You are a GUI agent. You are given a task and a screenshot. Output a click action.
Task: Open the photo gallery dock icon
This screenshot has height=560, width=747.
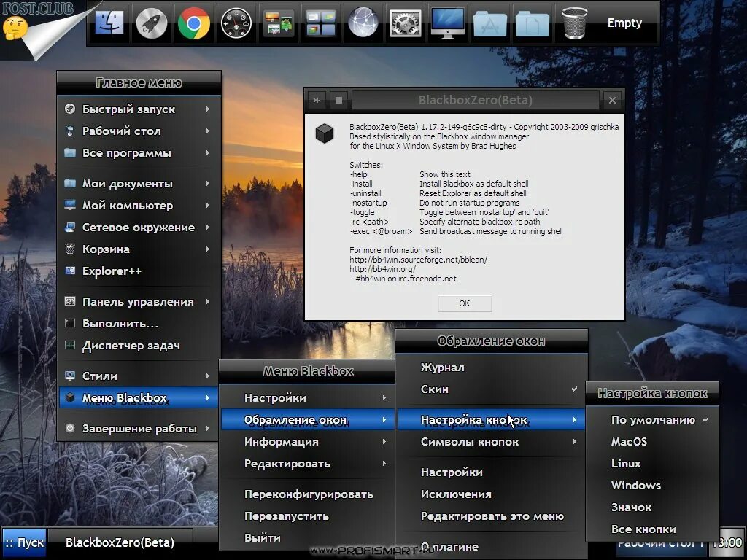click(279, 23)
